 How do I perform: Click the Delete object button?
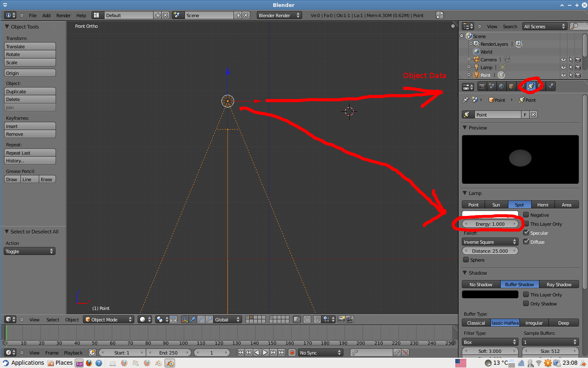(x=30, y=99)
